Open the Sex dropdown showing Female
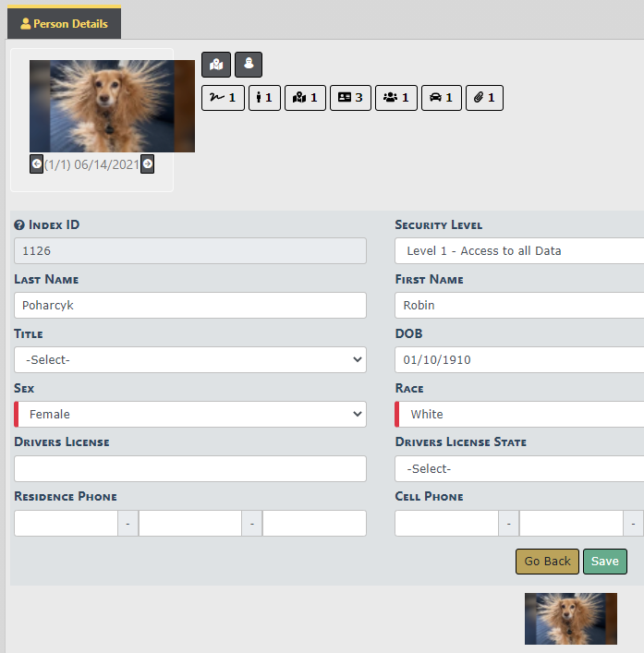644x653 pixels. click(189, 415)
